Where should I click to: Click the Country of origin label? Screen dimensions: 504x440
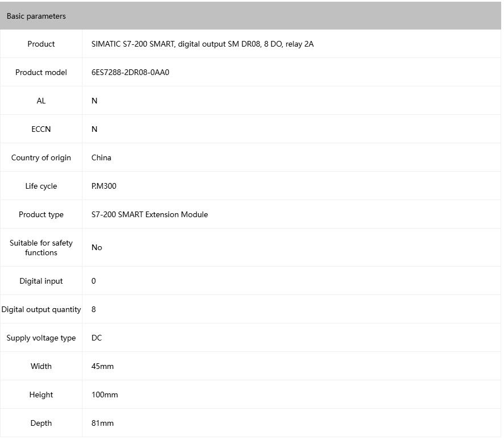(x=41, y=157)
